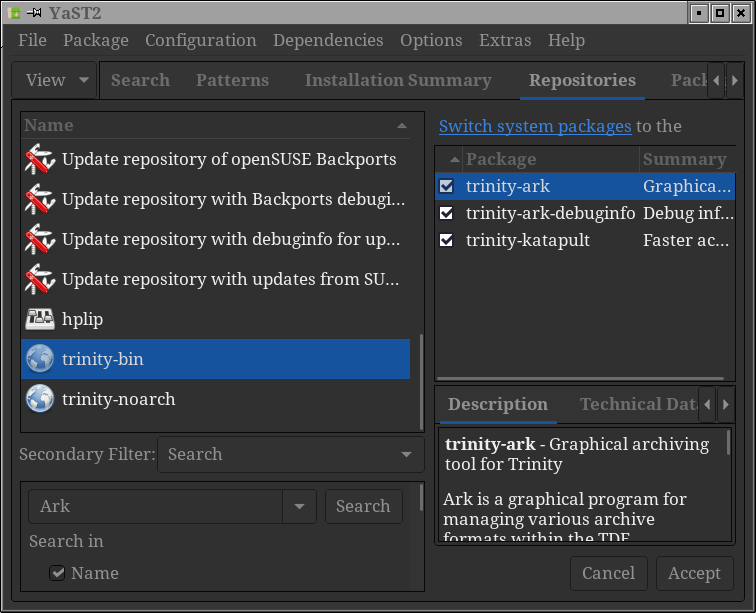
Task: Click the icon for updates from SUSE repository
Action: click(x=40, y=279)
